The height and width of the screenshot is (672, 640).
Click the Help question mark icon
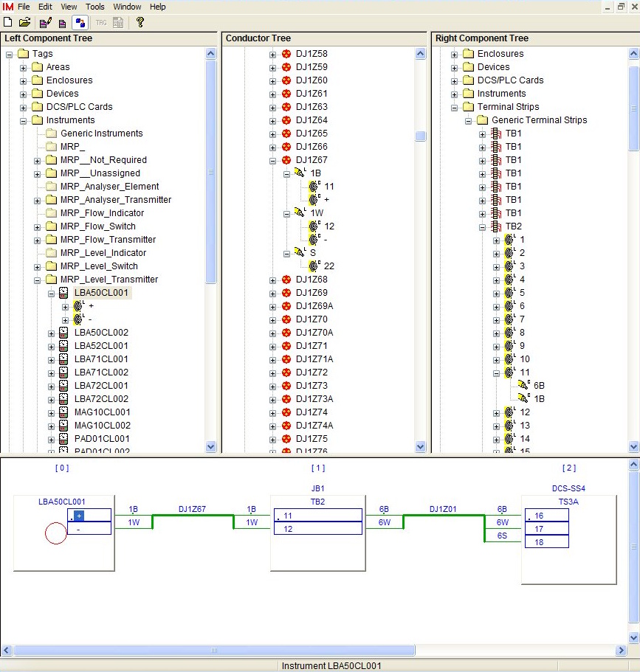tap(140, 22)
